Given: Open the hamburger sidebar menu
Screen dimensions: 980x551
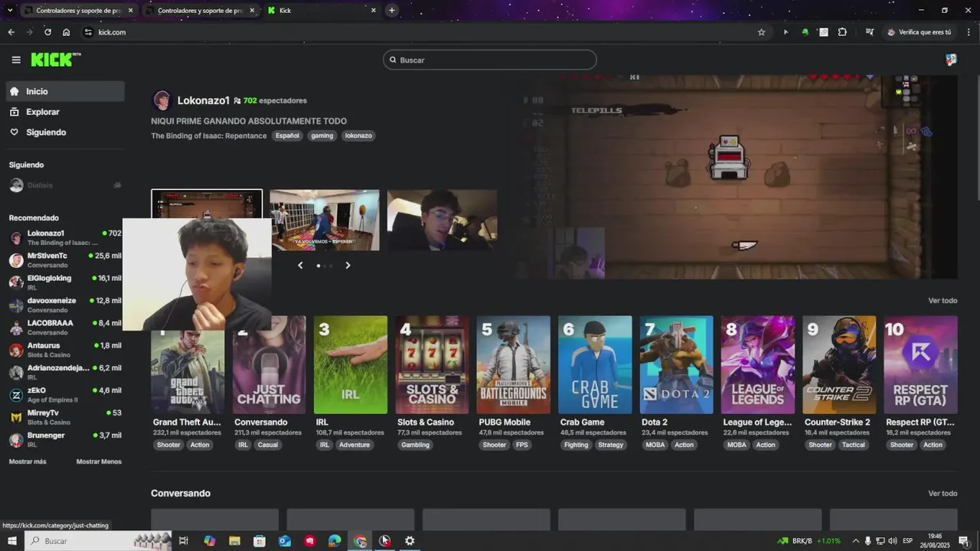Looking at the screenshot, I should [16, 60].
